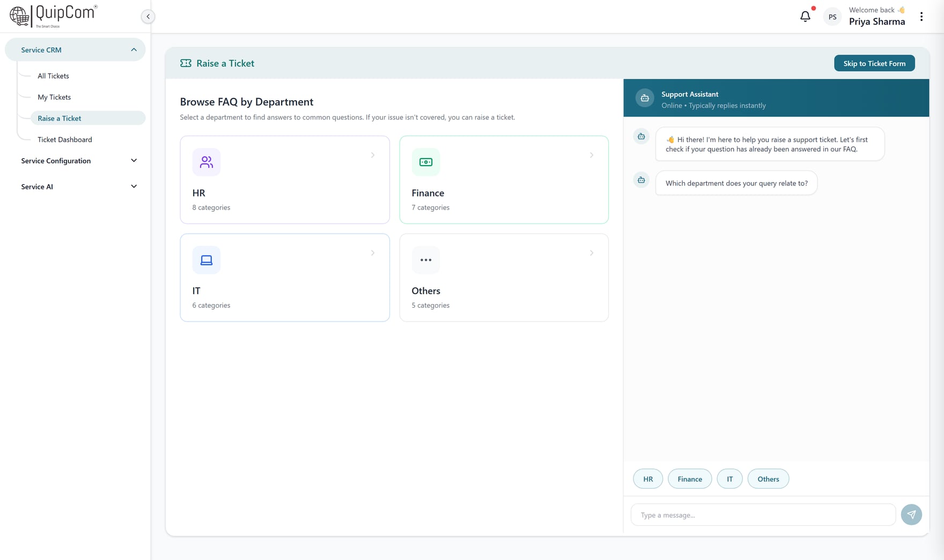Open the Finance card chevron arrow

(x=592, y=155)
